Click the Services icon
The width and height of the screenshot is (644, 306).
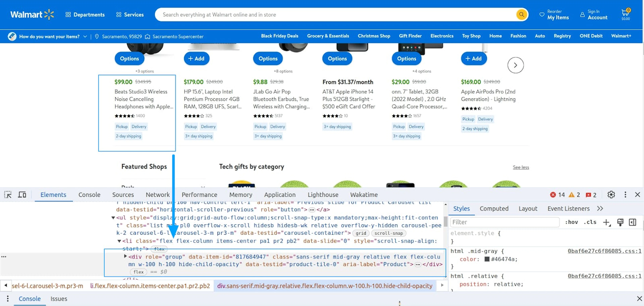pos(119,14)
